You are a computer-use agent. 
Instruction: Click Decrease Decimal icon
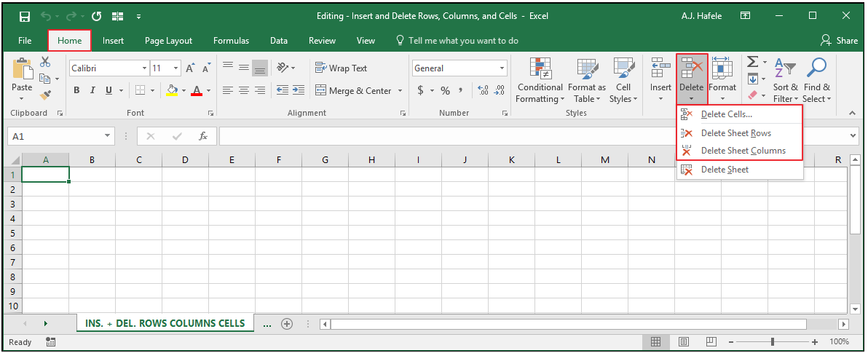(500, 90)
